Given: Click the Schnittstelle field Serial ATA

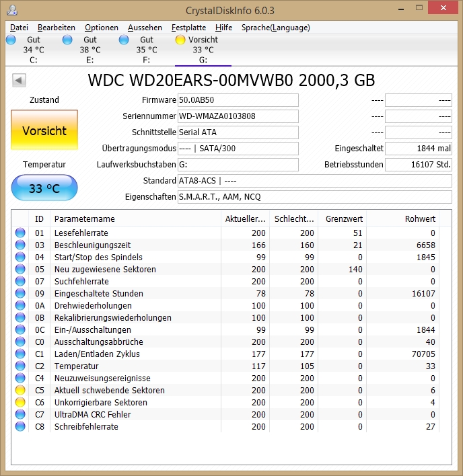Looking at the screenshot, I should click(x=238, y=132).
